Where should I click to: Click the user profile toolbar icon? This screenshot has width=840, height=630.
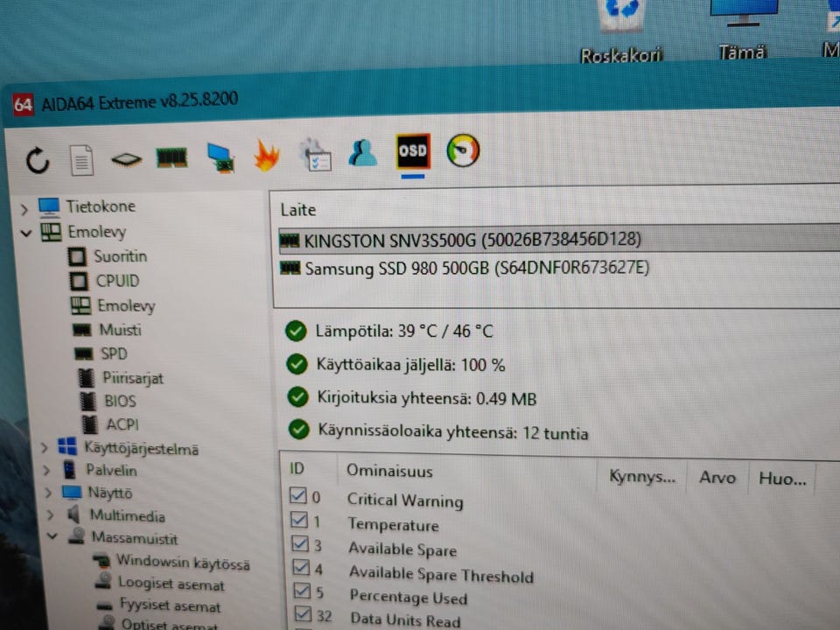pyautogui.click(x=362, y=152)
